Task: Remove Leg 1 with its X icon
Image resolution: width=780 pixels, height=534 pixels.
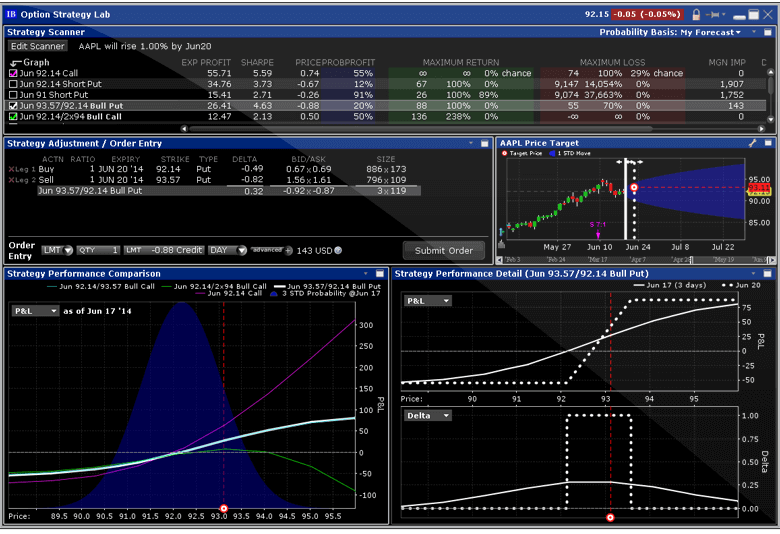Action: pyautogui.click(x=11, y=169)
